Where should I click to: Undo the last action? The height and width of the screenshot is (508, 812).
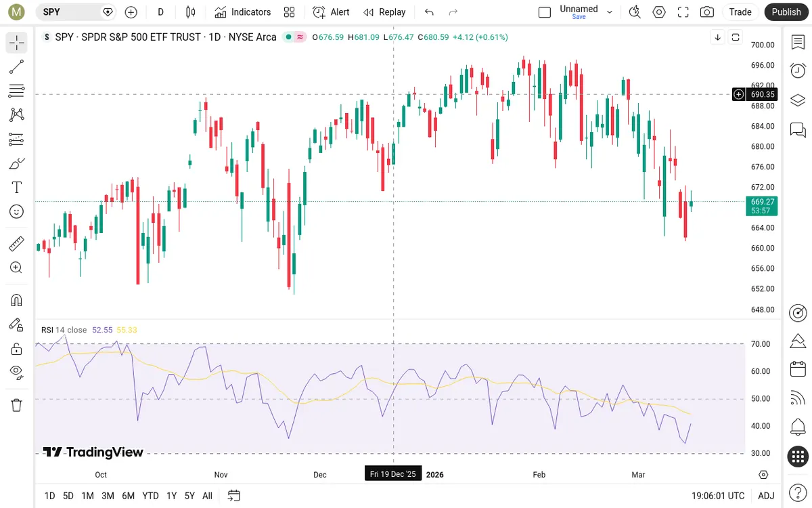coord(429,12)
